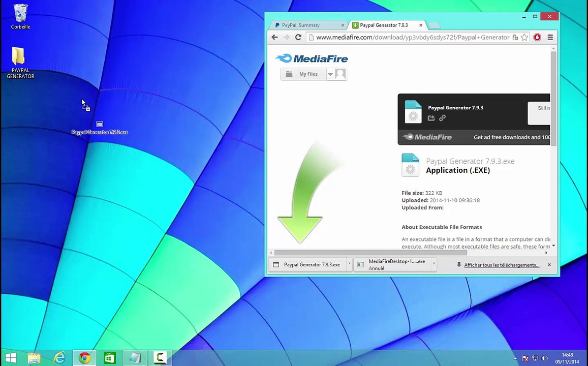The height and width of the screenshot is (366, 588).
Task: Open the red ad blocker extension
Action: 537,37
